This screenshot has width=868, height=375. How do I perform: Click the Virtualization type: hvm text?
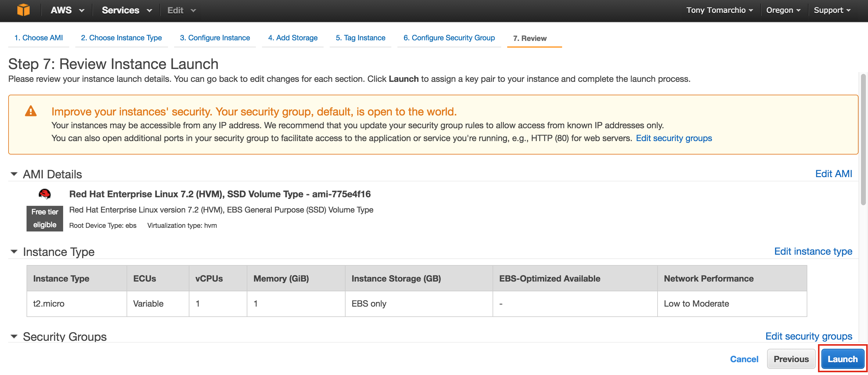[182, 225]
